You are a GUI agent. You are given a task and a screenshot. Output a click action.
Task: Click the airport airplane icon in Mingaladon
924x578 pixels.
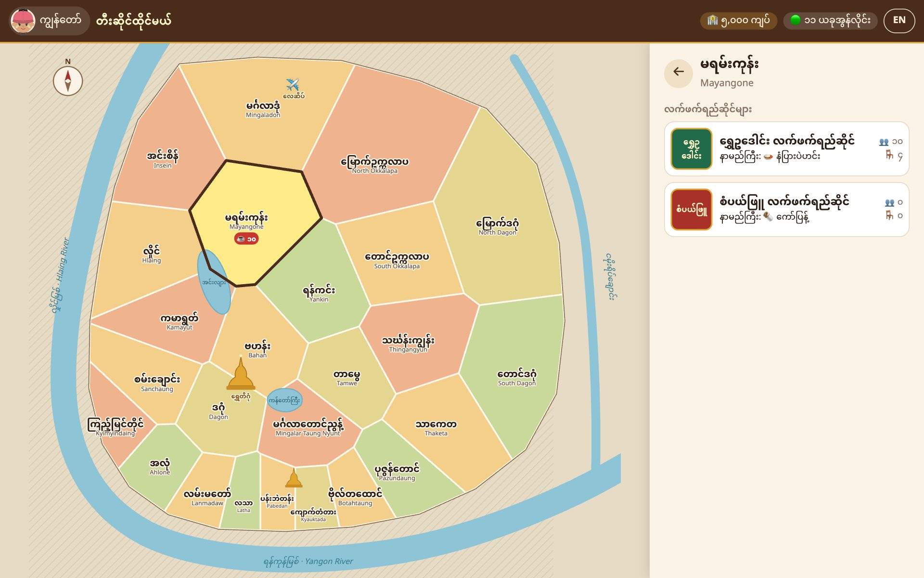293,84
